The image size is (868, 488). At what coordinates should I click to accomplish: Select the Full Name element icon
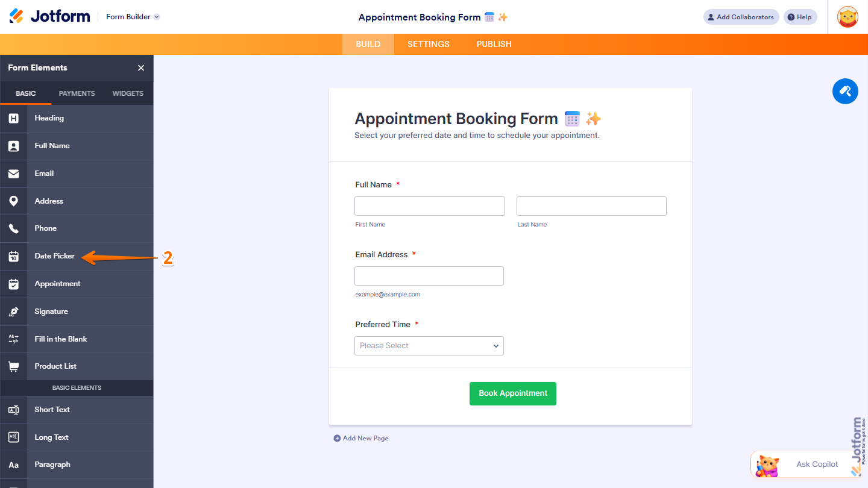point(13,146)
